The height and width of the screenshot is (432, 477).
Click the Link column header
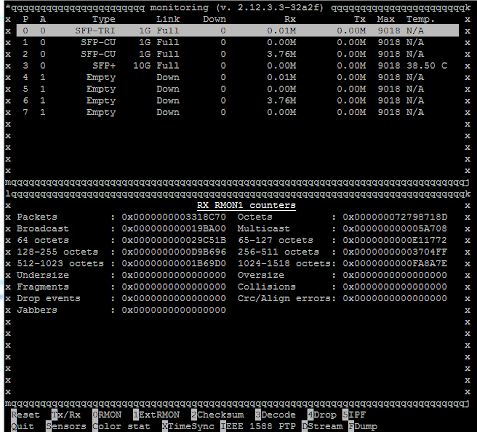tap(168, 19)
